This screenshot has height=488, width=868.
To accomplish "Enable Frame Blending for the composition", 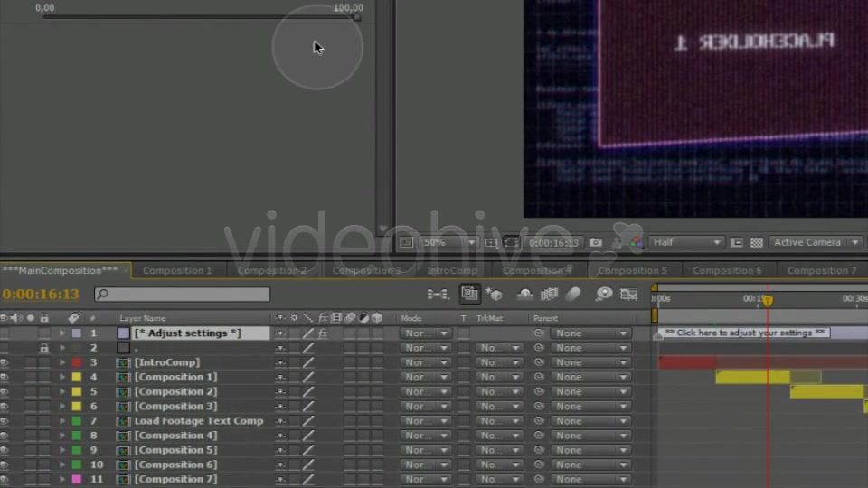I will tap(549, 295).
